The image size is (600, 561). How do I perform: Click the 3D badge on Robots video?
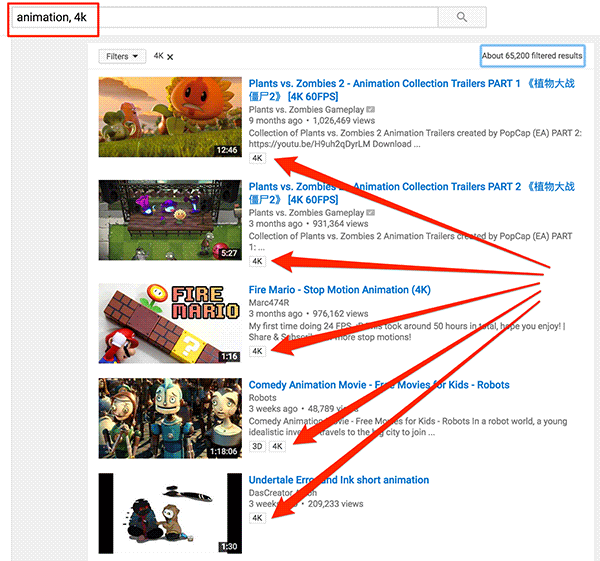[257, 446]
